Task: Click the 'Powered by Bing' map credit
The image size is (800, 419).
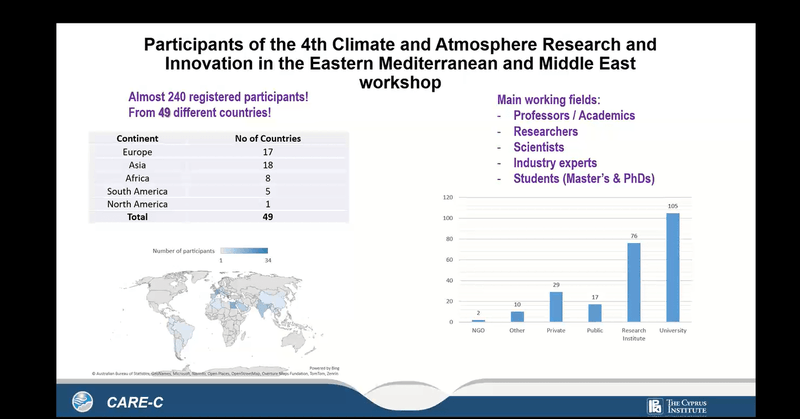Action: pos(324,368)
